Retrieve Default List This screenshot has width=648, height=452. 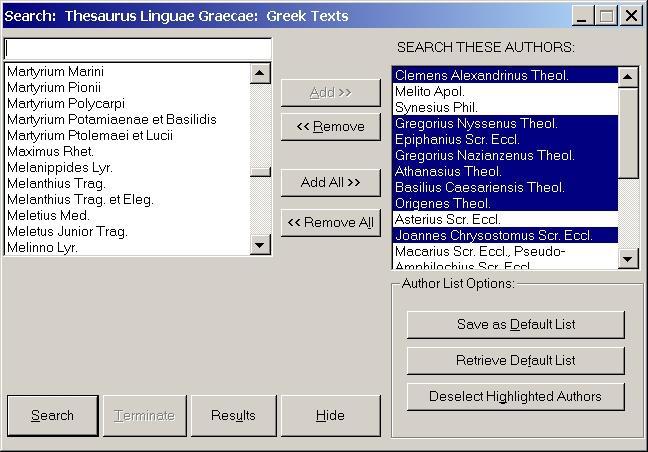(516, 361)
